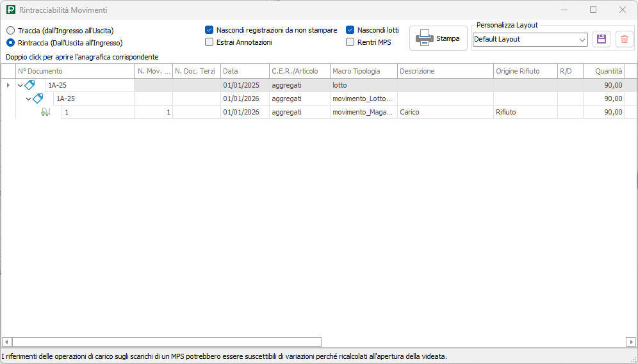638x364 pixels.
Task: Open the Default Layout dropdown
Action: click(582, 40)
